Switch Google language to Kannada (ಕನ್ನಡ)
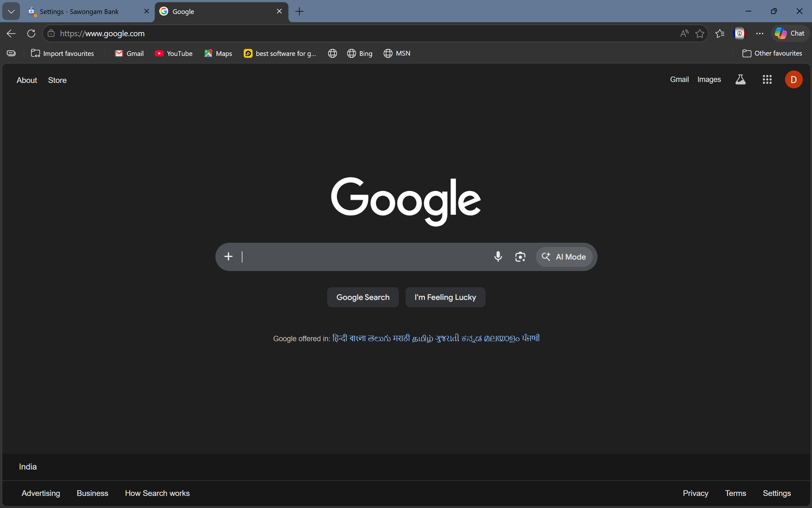Screen dimensions: 812x508 point(471,338)
